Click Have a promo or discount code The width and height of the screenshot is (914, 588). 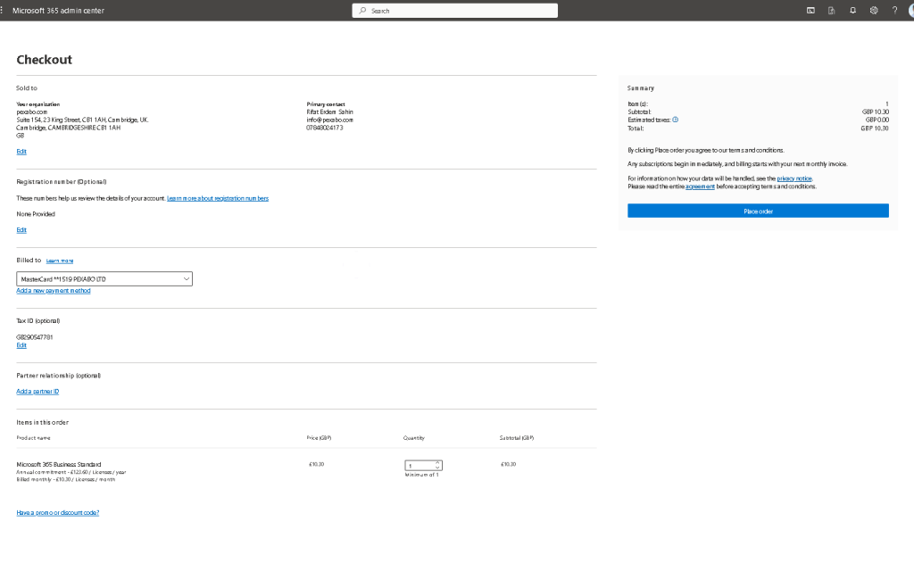pyautogui.click(x=58, y=513)
